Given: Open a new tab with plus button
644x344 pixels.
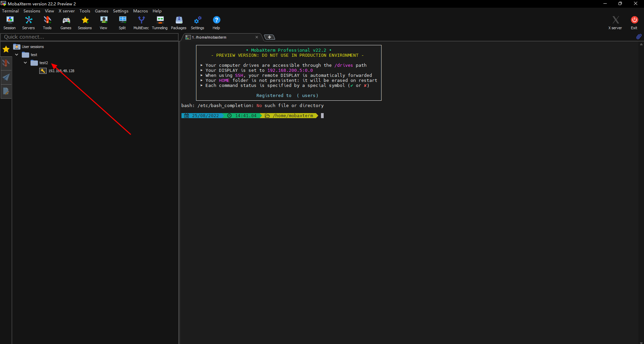Looking at the screenshot, I should 269,37.
